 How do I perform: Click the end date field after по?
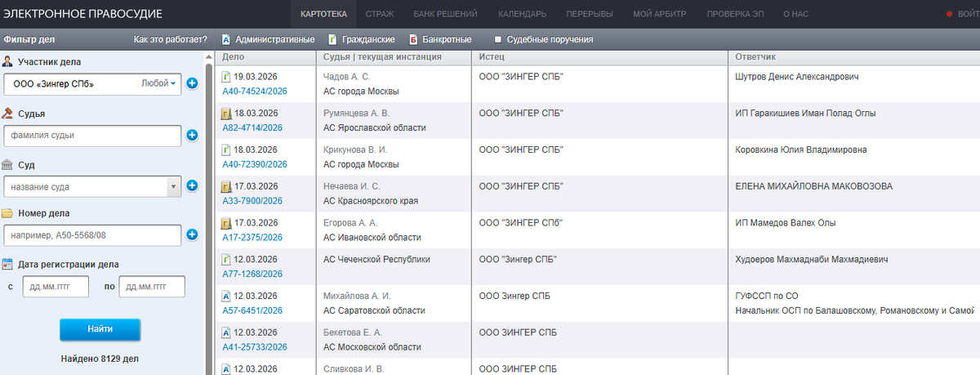pyautogui.click(x=152, y=286)
